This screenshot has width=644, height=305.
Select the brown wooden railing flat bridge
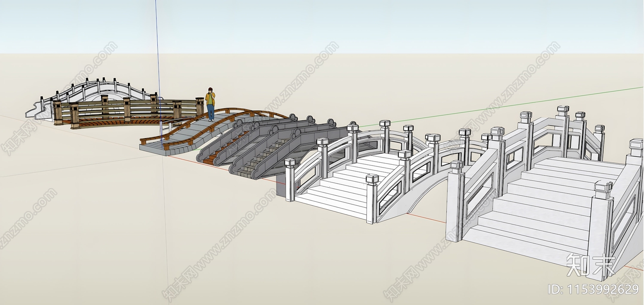click(129, 112)
